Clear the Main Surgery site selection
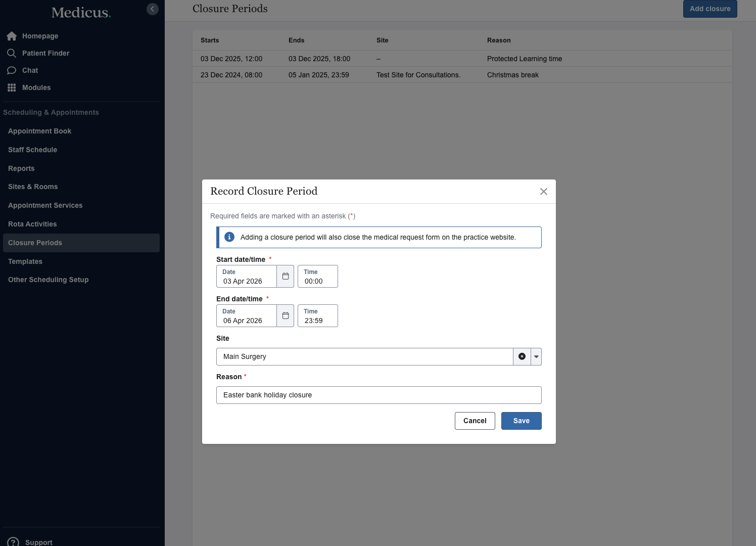Image resolution: width=756 pixels, height=546 pixels. tap(522, 356)
